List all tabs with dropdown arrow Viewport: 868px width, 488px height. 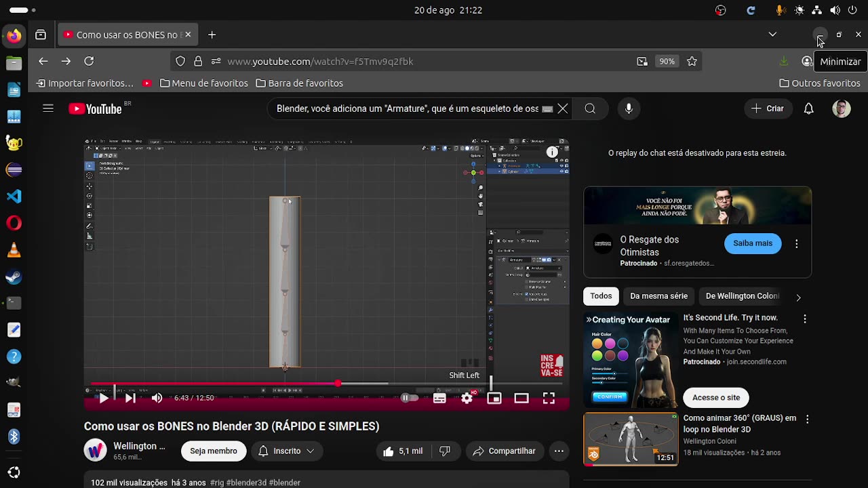point(772,35)
